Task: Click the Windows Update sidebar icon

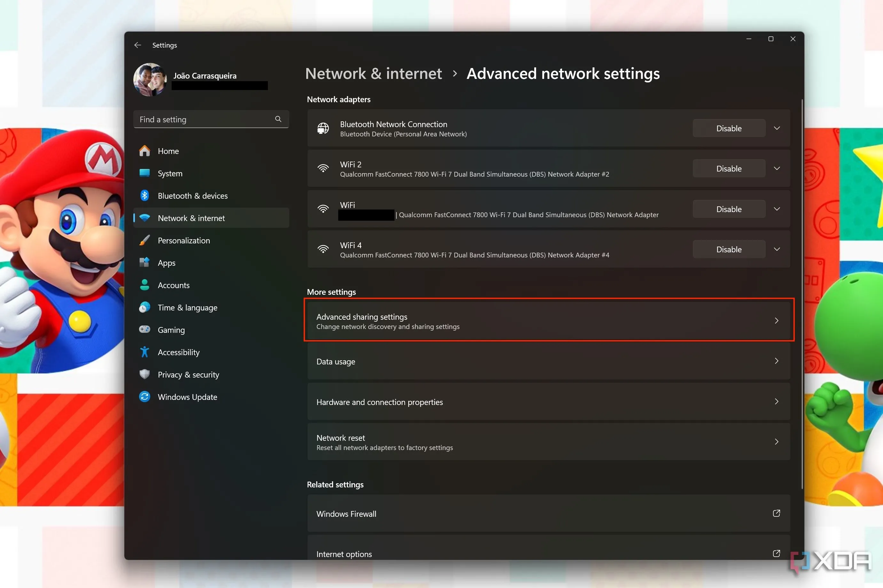Action: [x=145, y=397]
